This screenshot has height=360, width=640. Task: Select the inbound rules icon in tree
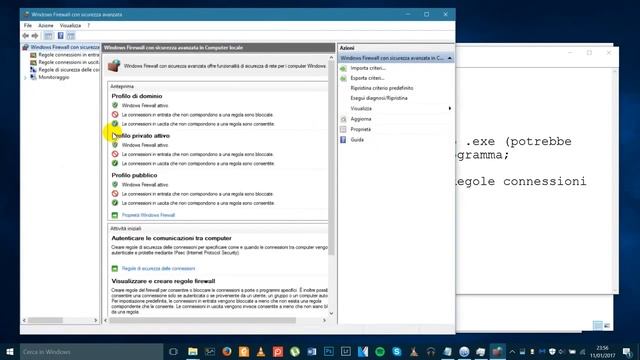(x=33, y=55)
